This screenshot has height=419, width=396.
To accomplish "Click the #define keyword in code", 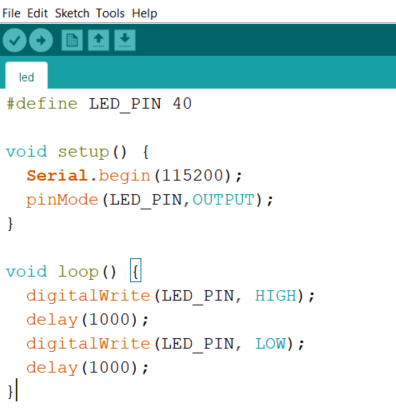I will click(42, 104).
